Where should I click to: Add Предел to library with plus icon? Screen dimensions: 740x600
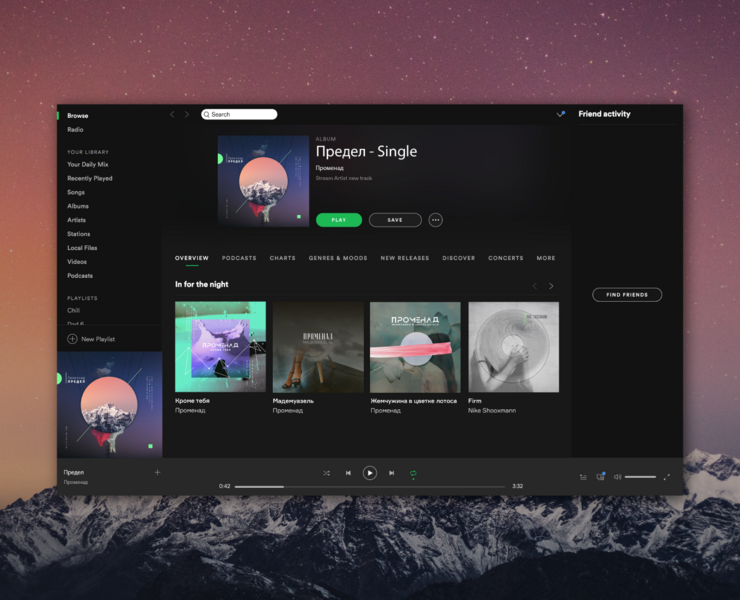(x=157, y=472)
